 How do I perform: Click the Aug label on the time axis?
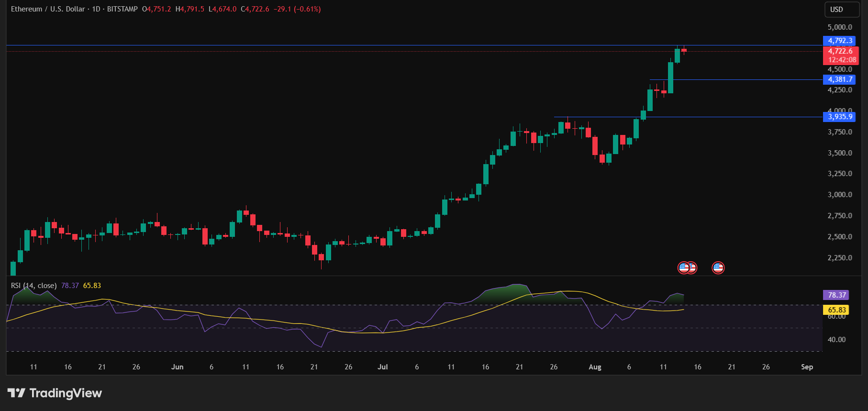(x=595, y=367)
